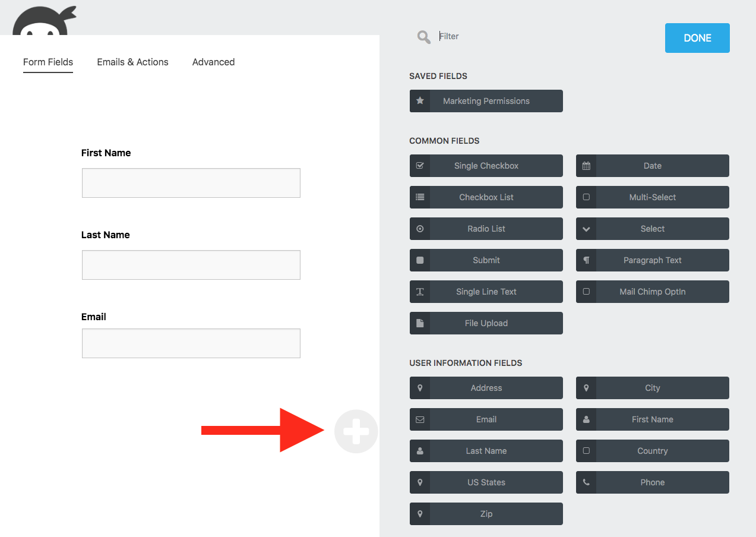Click the Ninja Forms logo
756x537 pixels.
[43, 21]
